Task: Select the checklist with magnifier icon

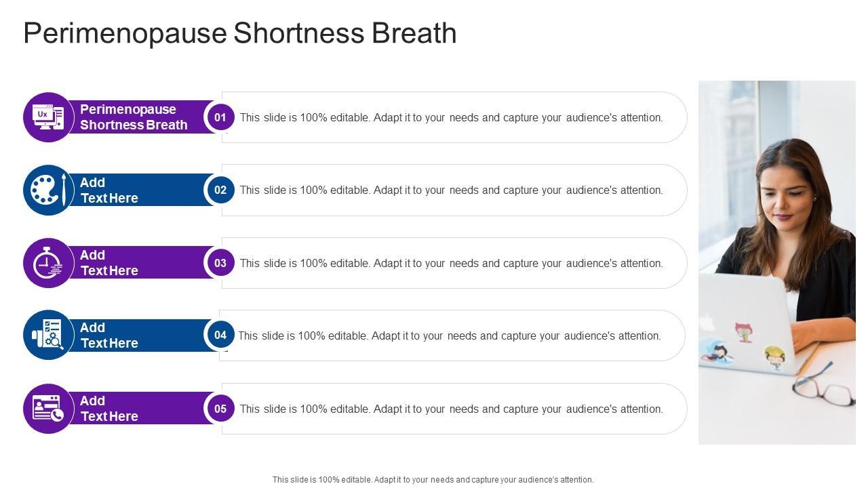Action: pyautogui.click(x=48, y=335)
